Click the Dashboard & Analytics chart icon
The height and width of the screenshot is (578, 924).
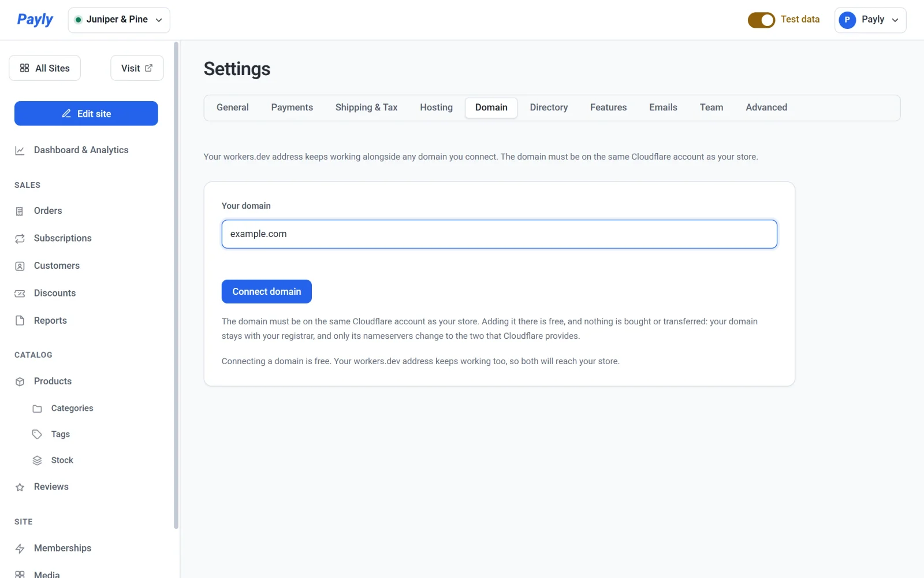[20, 150]
